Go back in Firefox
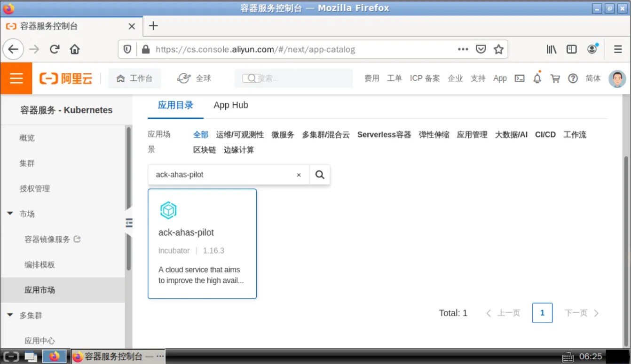631x364 pixels. [x=13, y=49]
